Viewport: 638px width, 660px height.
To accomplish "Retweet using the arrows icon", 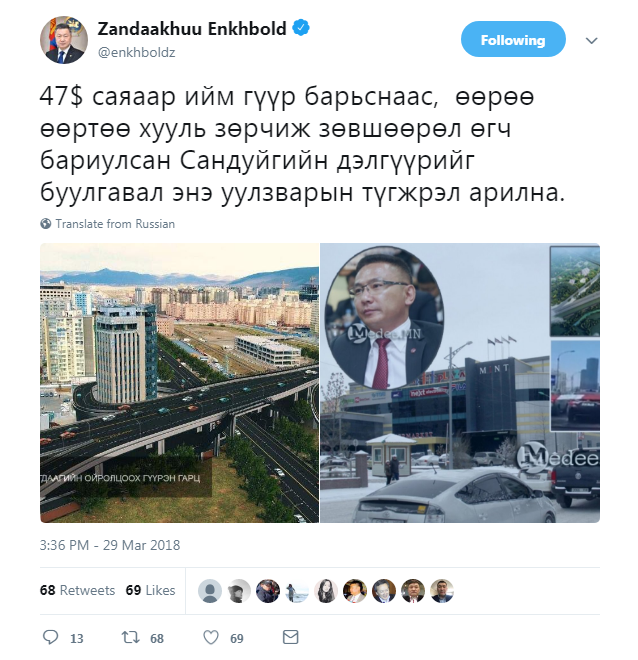I will 130,637.
